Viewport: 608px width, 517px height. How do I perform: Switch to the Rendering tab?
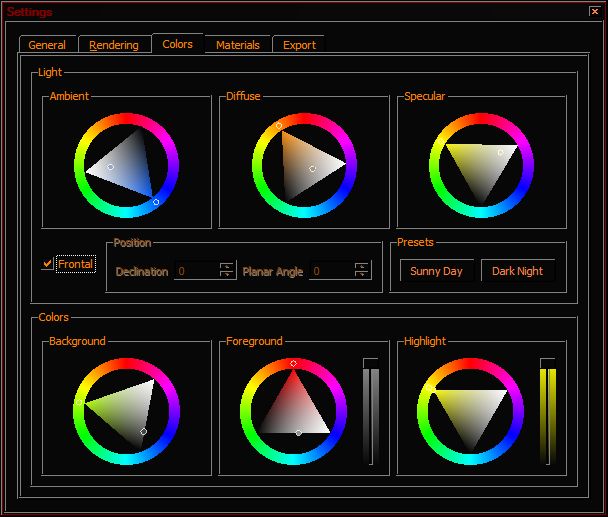pyautogui.click(x=114, y=45)
